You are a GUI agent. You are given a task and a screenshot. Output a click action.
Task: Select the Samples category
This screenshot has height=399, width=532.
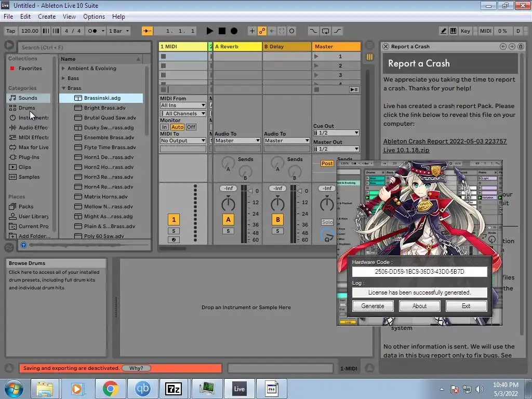[29, 177]
